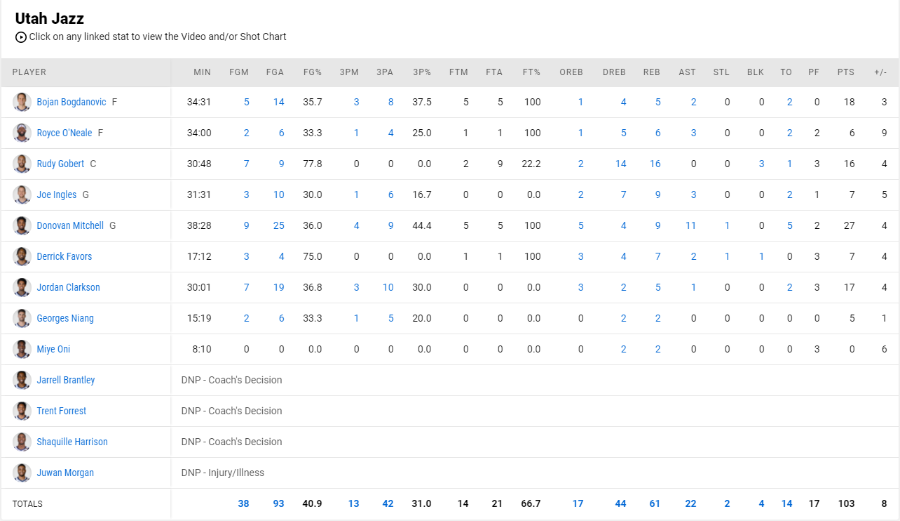Image resolution: width=900 pixels, height=521 pixels.
Task: View team total 38 field goals made
Action: pyautogui.click(x=243, y=504)
